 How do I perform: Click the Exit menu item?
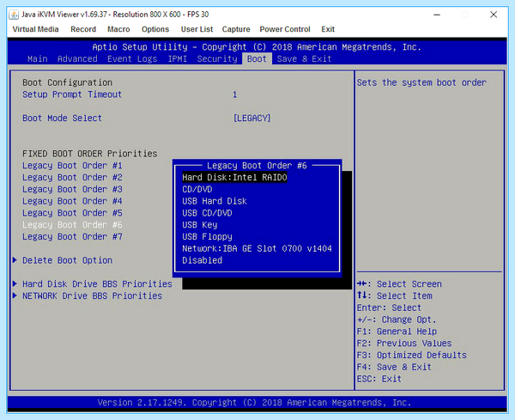pyautogui.click(x=328, y=29)
